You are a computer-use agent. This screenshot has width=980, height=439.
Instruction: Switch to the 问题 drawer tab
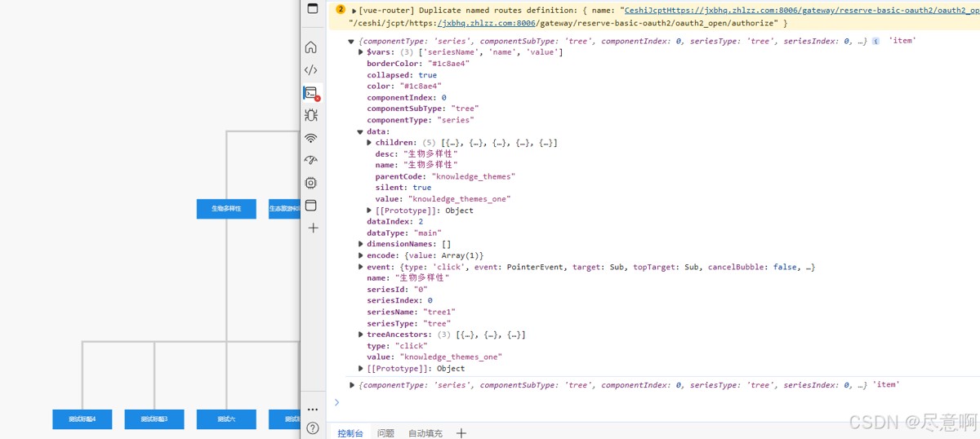[385, 433]
